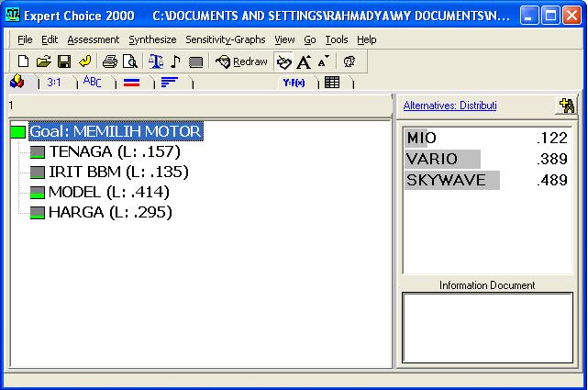Click the Add Alternative icon
588x390 pixels.
(x=566, y=106)
